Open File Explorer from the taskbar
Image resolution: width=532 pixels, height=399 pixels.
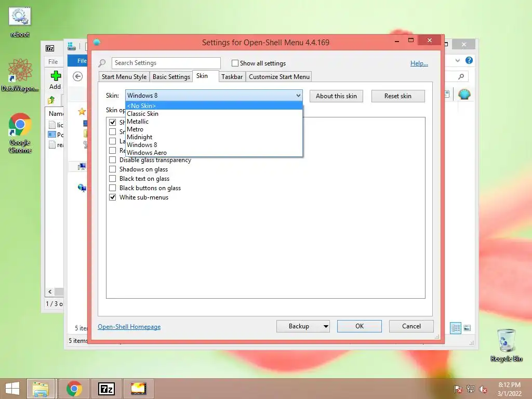(x=41, y=389)
